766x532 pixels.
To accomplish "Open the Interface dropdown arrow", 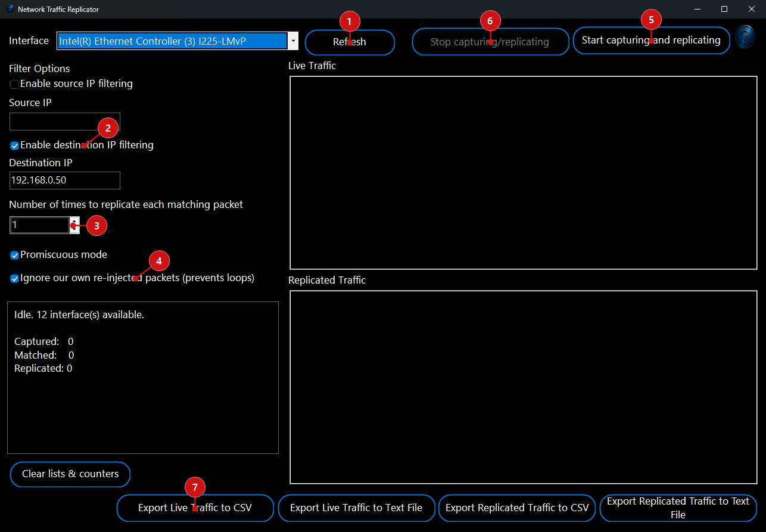I will [x=293, y=41].
